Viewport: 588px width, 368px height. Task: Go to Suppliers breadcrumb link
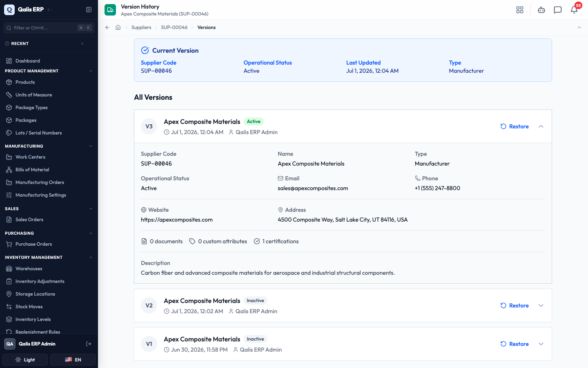tap(141, 27)
